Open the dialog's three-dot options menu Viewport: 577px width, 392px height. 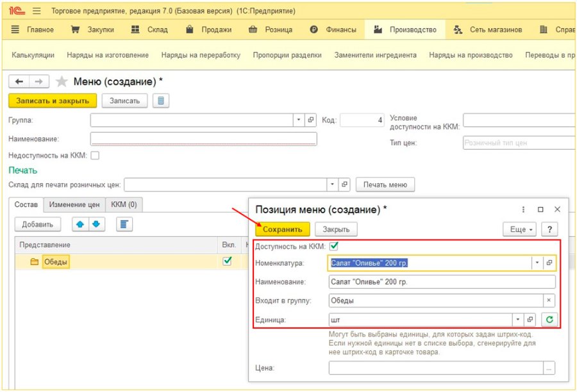pos(523,209)
